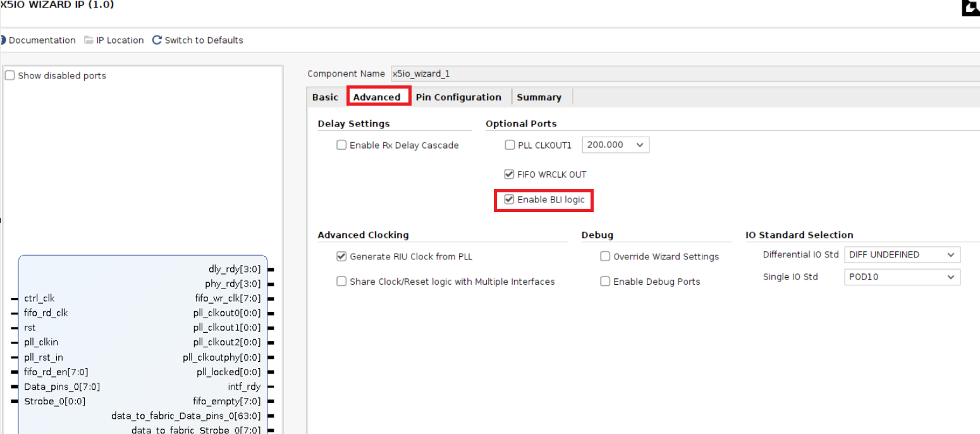Check Override Wizard Settings

pyautogui.click(x=605, y=256)
